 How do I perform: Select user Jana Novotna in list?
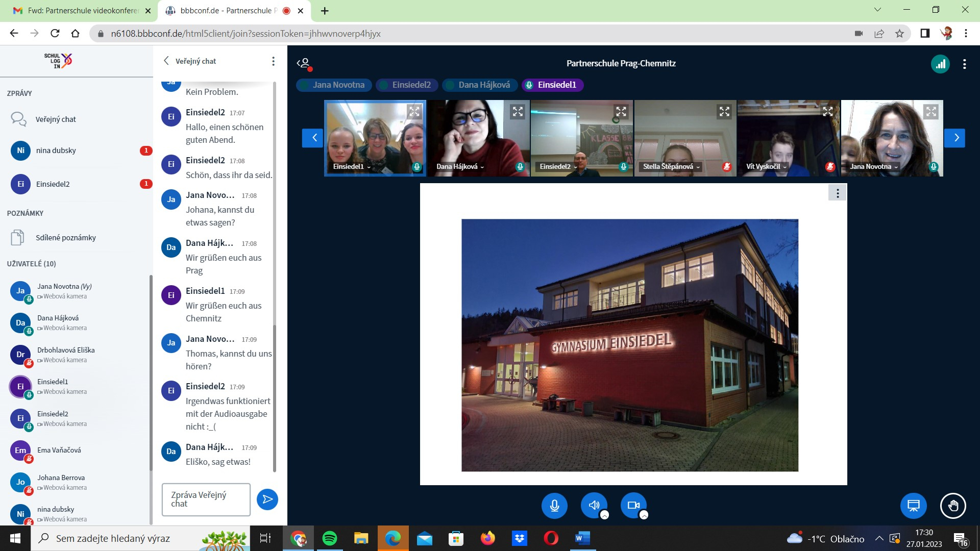coord(77,291)
